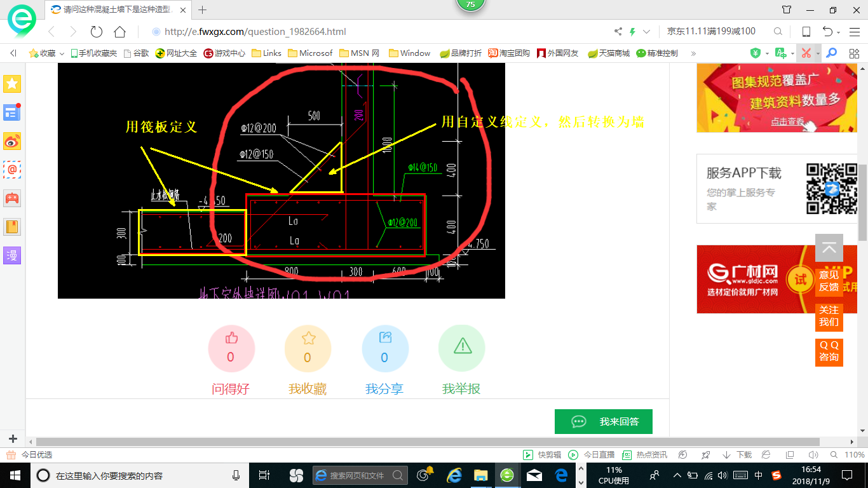Screen dimensions: 868x488
Task: Select the tab titled 请问这种混凝土墙
Action: (119, 10)
